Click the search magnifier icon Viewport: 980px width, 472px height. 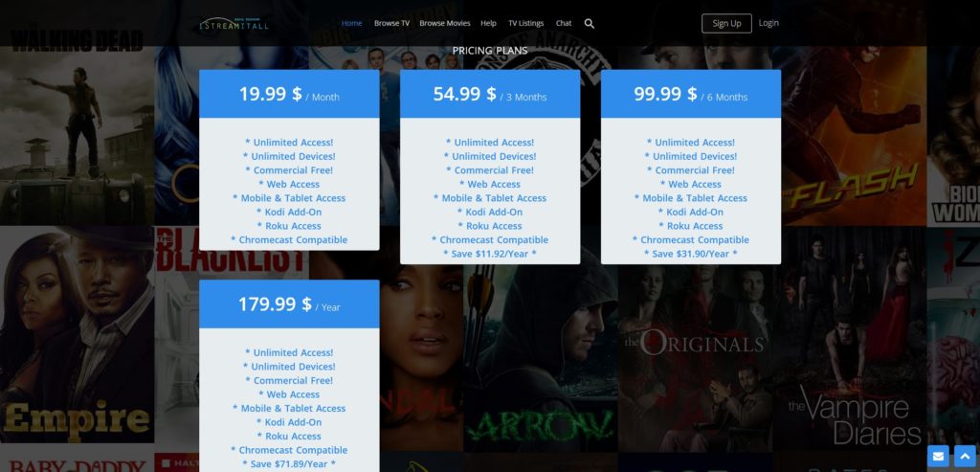coord(589,23)
